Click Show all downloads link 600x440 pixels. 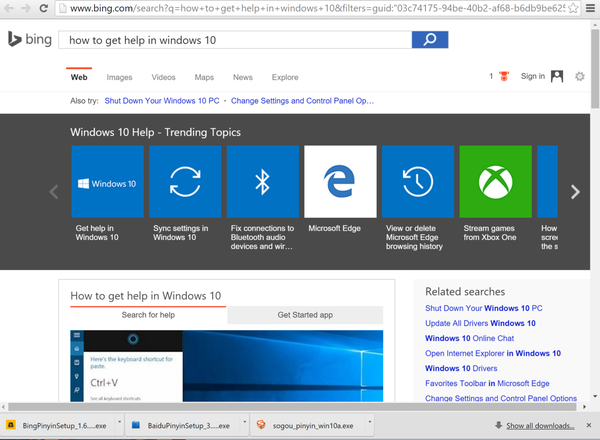pos(540,426)
